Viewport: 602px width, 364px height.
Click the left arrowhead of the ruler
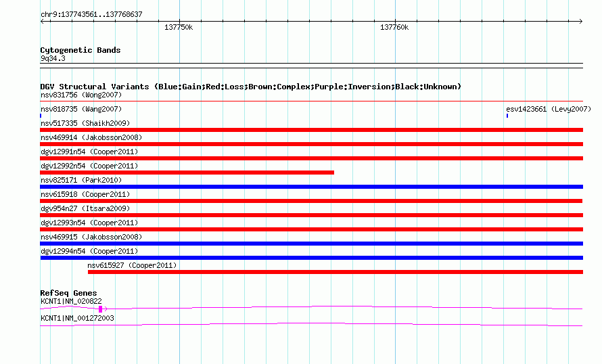(42, 22)
